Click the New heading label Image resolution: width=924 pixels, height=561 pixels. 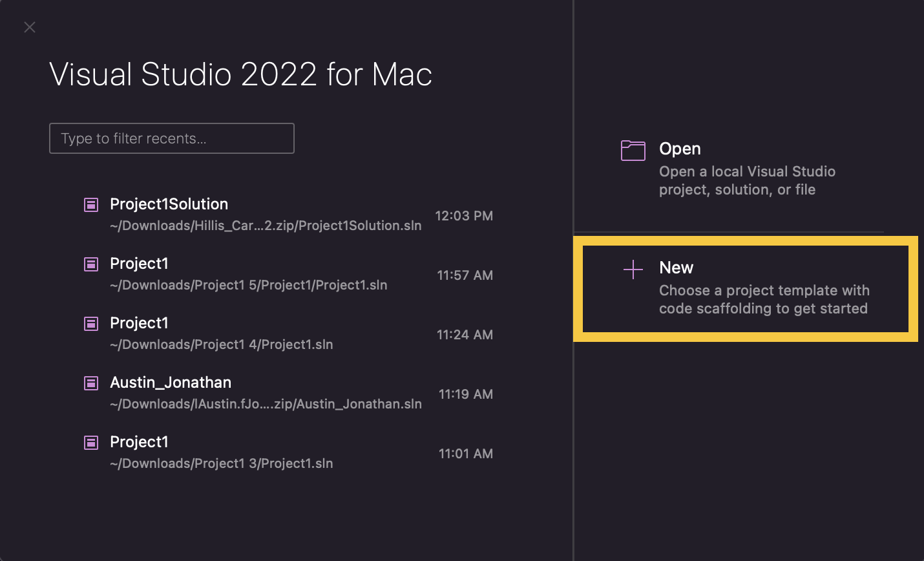click(676, 268)
